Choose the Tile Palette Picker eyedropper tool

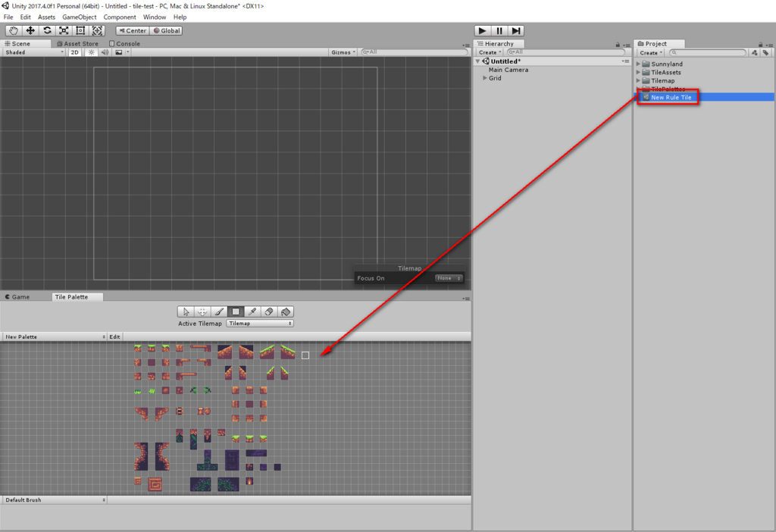[x=252, y=311]
